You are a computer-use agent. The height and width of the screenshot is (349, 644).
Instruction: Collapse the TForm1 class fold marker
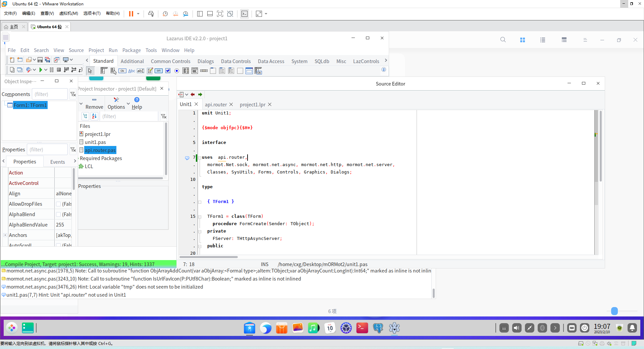pyautogui.click(x=200, y=217)
